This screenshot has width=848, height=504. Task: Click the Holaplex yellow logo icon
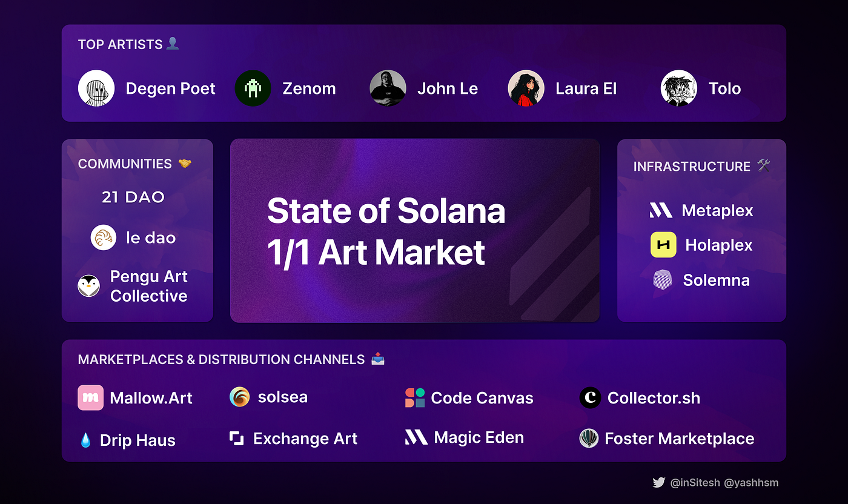(x=663, y=245)
